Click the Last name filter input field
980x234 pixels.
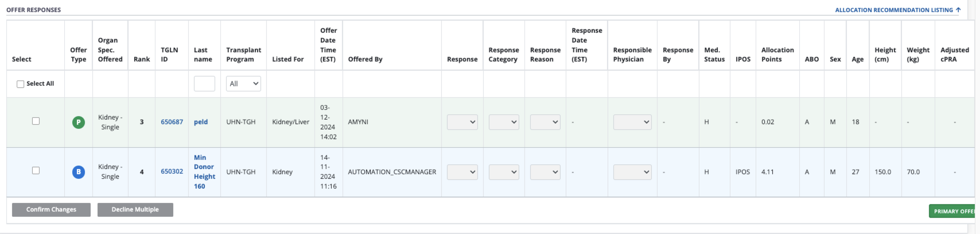click(204, 83)
